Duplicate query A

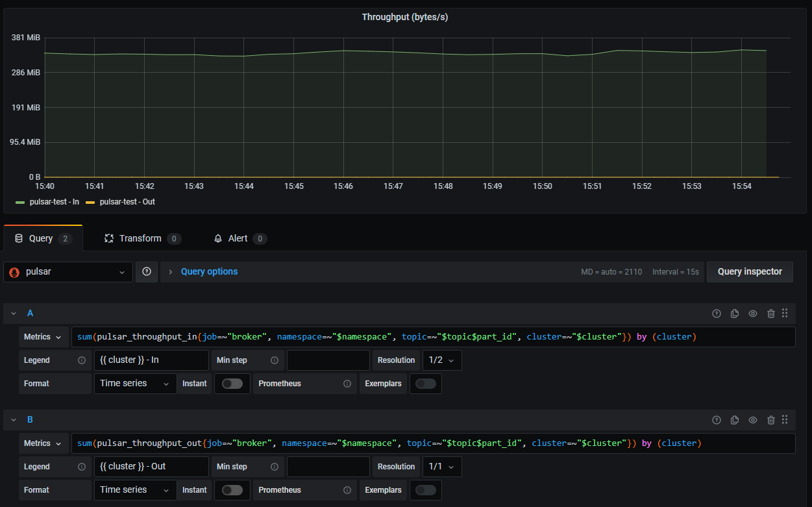735,314
